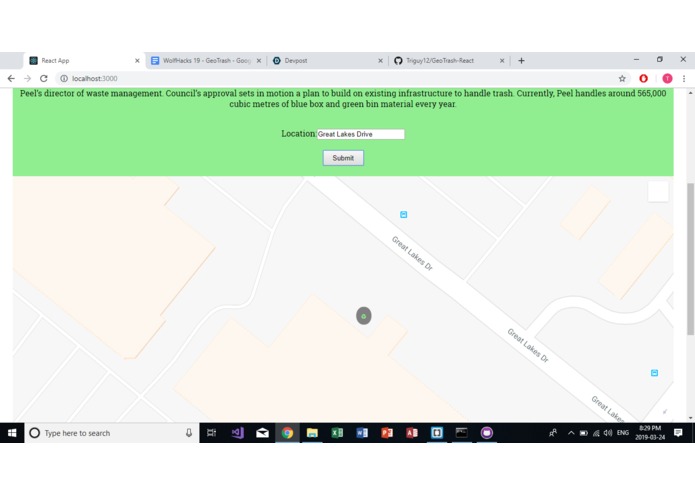
Task: View site information icon in address bar
Action: point(64,78)
